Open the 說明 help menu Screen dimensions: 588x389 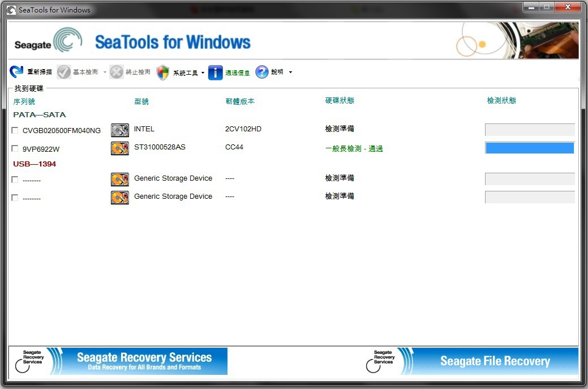(x=277, y=72)
